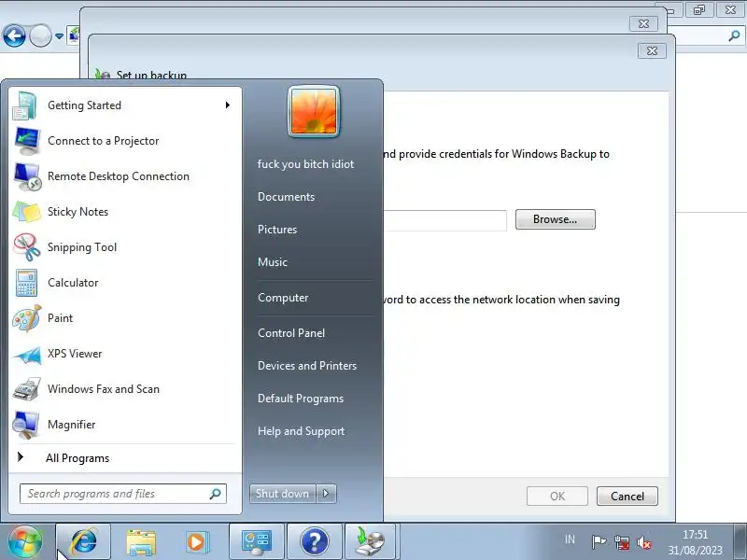
Task: Click the yellow Sticky Notes icon
Action: click(x=27, y=212)
